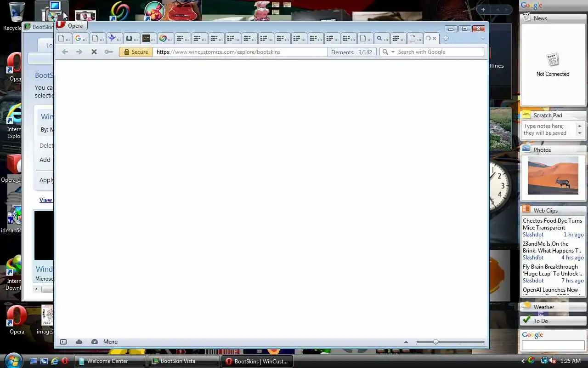The height and width of the screenshot is (368, 588).
Task: Switch to the tab with magnet icon
Action: 131,38
